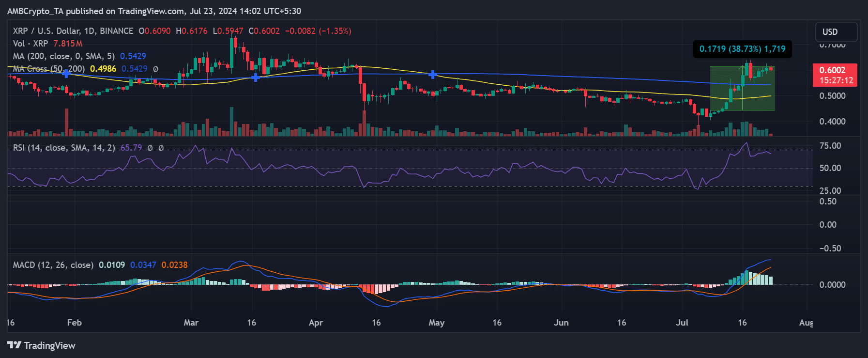The width and height of the screenshot is (868, 358).
Task: Click the 0.4000 price axis label
Action: click(833, 122)
